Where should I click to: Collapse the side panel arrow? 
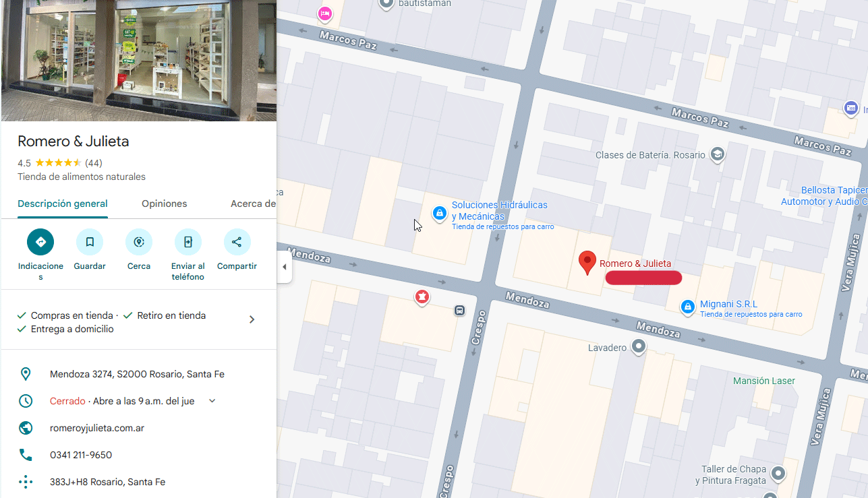pyautogui.click(x=284, y=267)
